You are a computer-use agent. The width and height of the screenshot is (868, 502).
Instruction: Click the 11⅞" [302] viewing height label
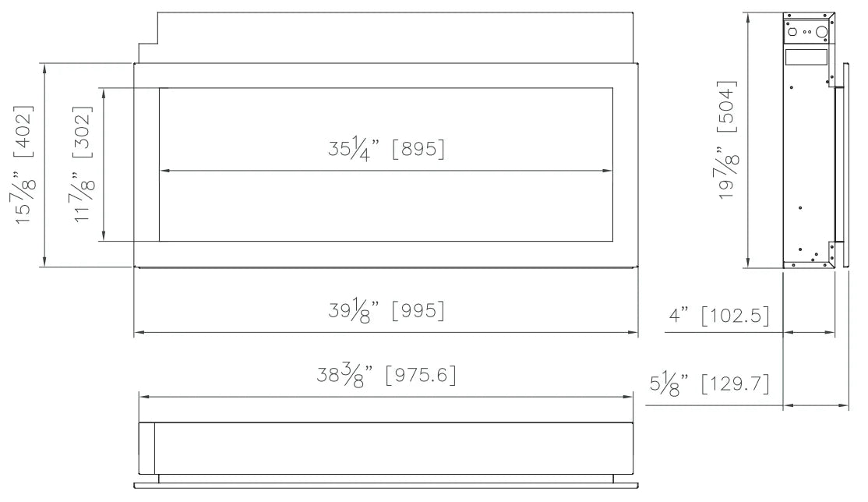[x=83, y=164]
